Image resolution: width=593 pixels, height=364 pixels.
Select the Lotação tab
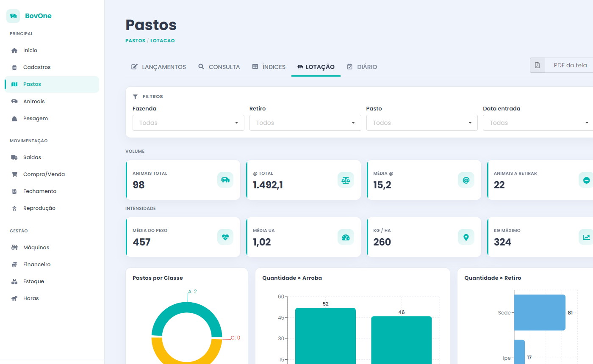click(x=316, y=67)
